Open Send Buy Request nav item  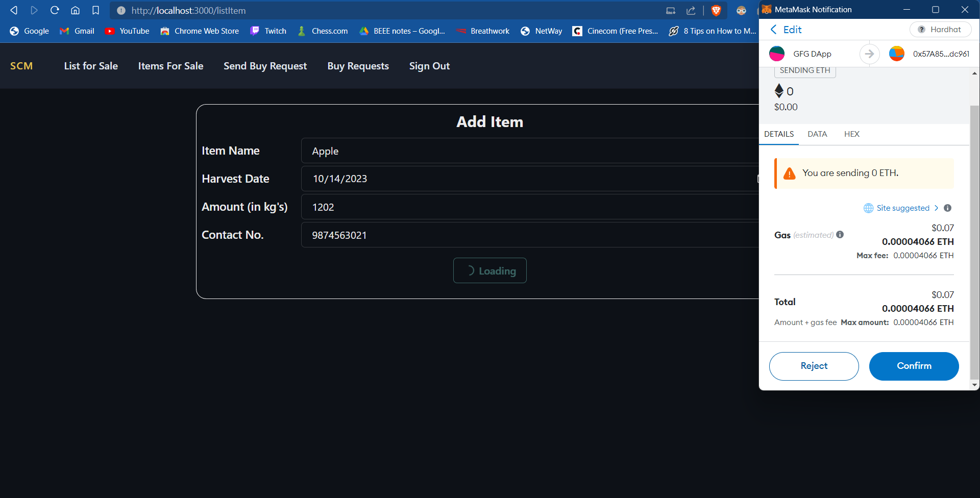(x=265, y=66)
